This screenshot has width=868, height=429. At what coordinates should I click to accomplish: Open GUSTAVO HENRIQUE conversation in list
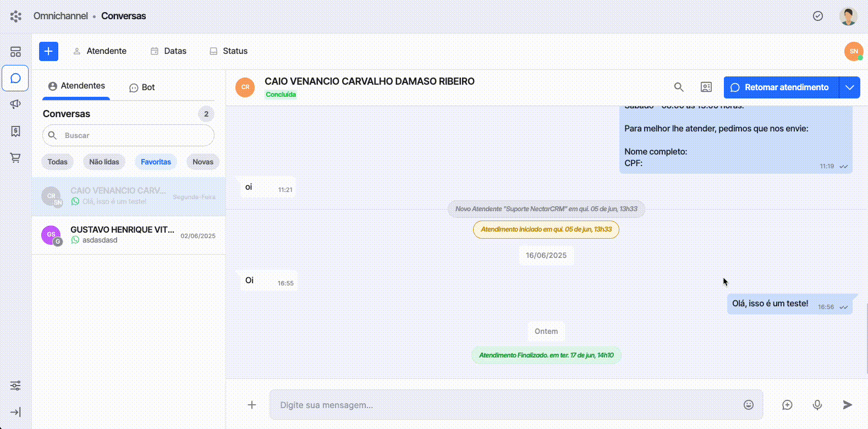coord(129,235)
